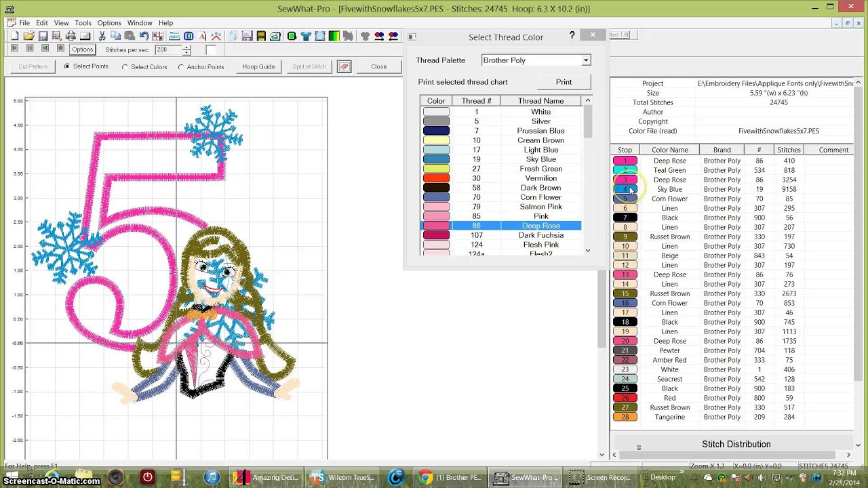This screenshot has width=868, height=488.
Task: Click the Stitches column header in the stop list
Action: pos(789,150)
